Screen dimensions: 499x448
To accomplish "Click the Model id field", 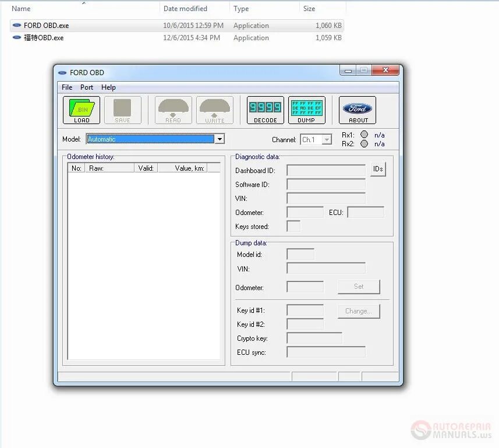I will coord(300,255).
